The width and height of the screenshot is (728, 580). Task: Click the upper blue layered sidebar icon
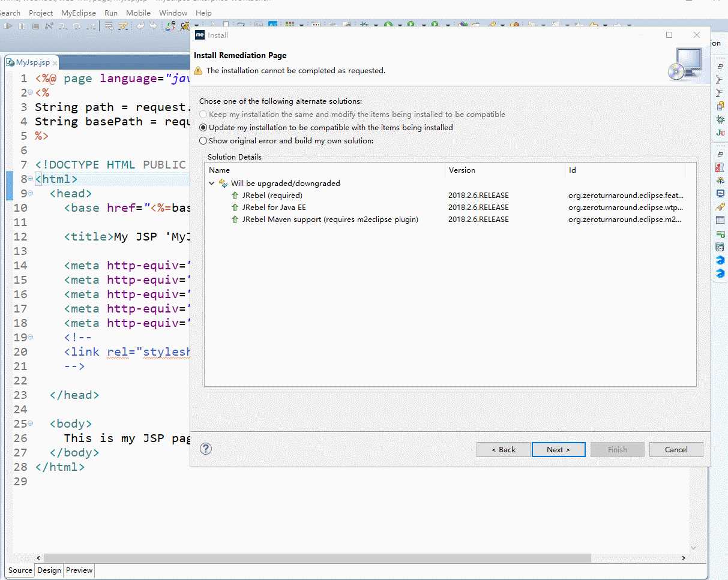[720, 260]
